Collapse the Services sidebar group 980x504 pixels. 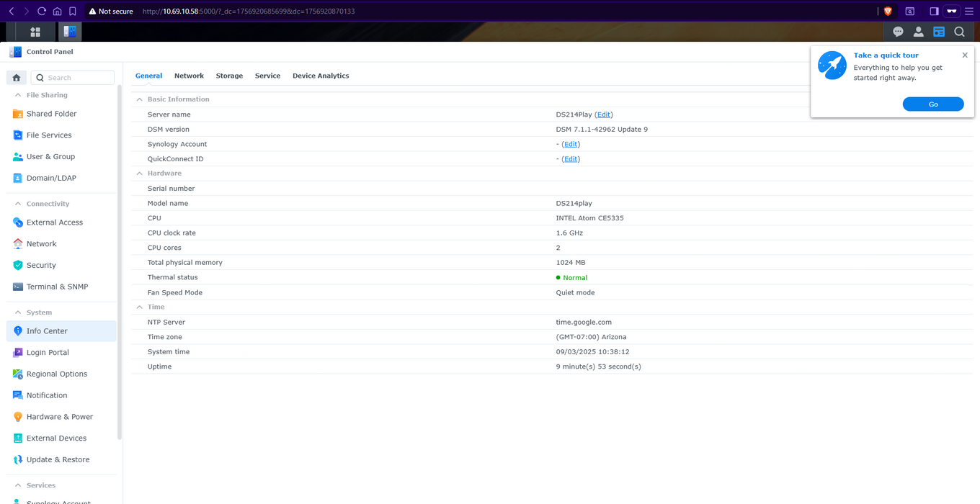tap(18, 485)
